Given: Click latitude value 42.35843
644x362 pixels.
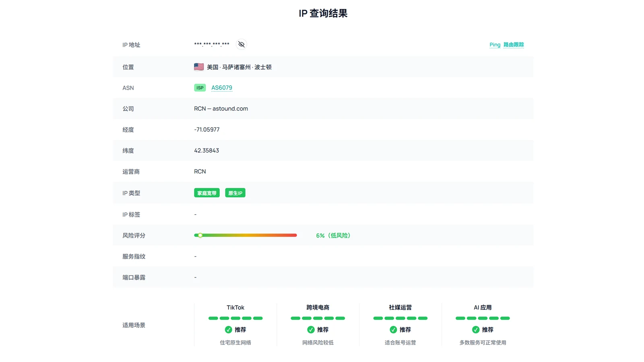Looking at the screenshot, I should coord(206,150).
